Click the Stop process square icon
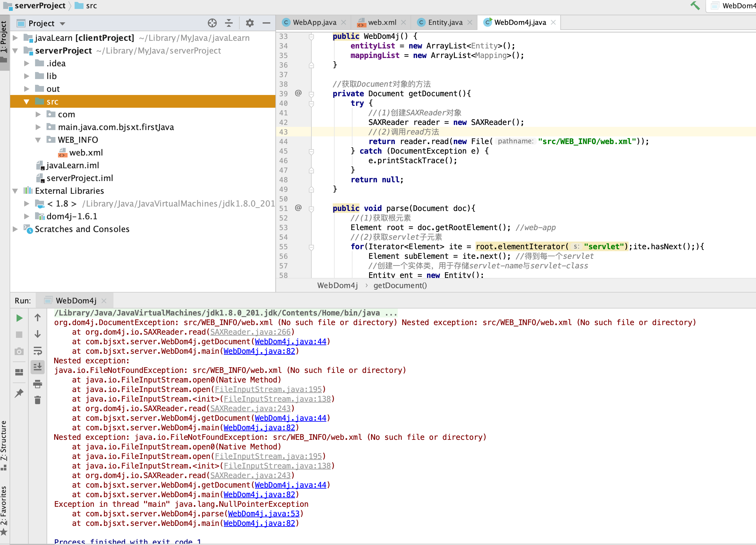 pyautogui.click(x=19, y=334)
